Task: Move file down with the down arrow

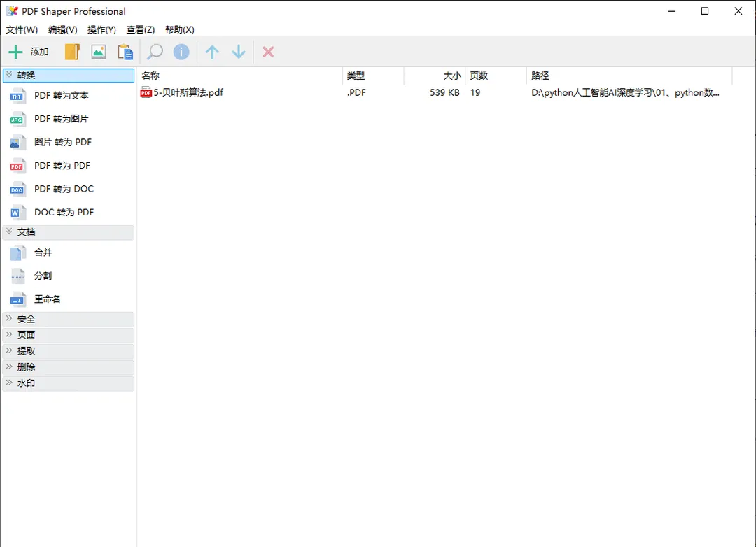Action: tap(239, 52)
